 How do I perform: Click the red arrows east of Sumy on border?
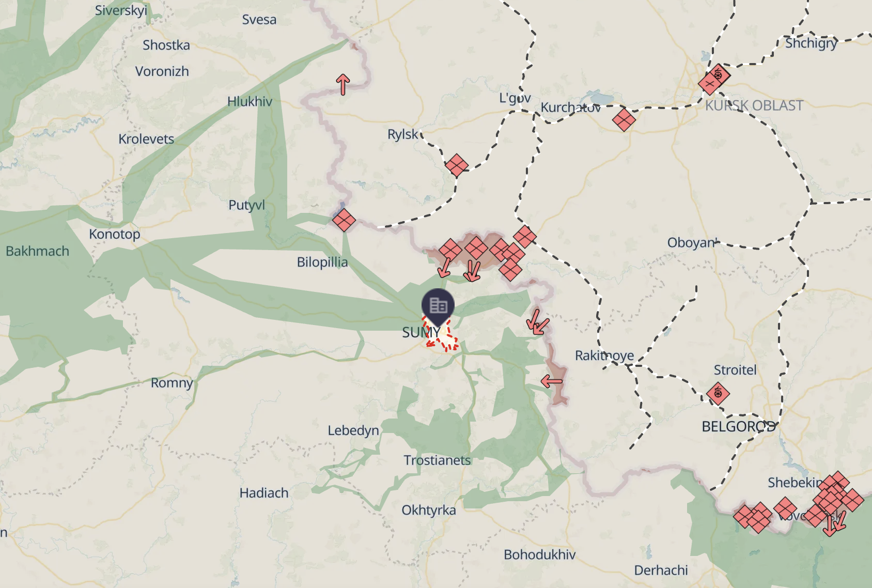pos(537,322)
